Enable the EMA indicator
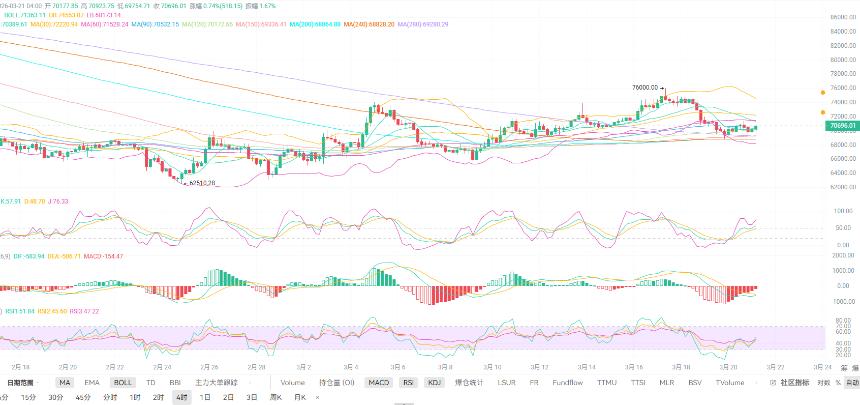The width and height of the screenshot is (860, 405). click(x=92, y=382)
